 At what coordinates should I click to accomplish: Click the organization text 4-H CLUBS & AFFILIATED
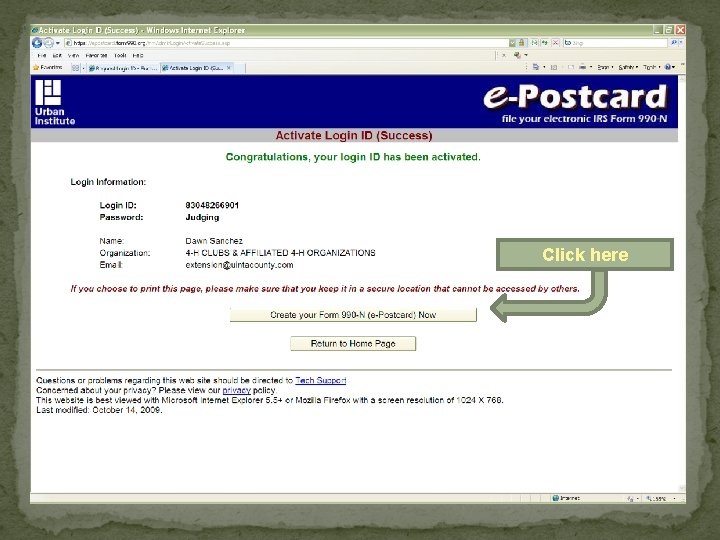[237, 253]
